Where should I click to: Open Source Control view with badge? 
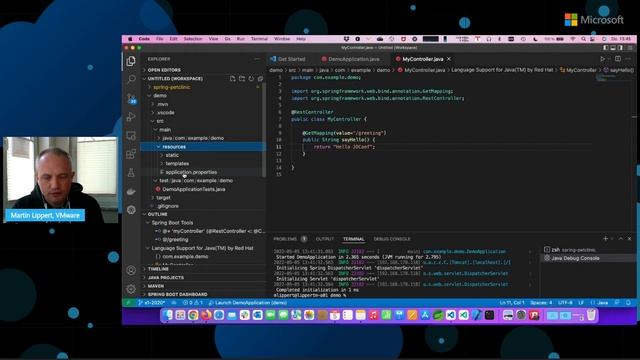[131, 98]
